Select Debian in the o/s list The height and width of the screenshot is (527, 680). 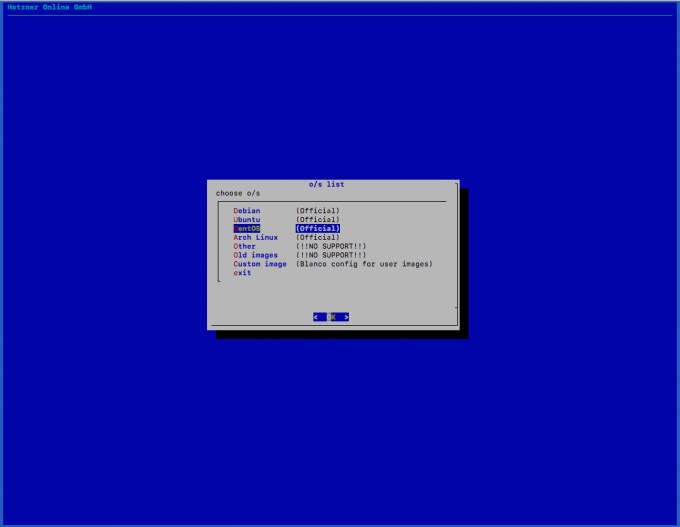coord(247,211)
